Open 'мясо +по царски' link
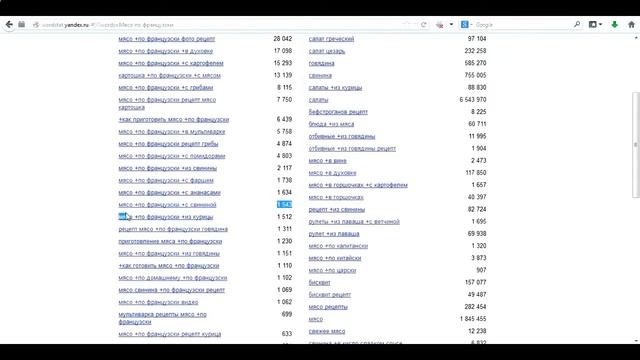This screenshot has width=640, height=360. click(332, 271)
